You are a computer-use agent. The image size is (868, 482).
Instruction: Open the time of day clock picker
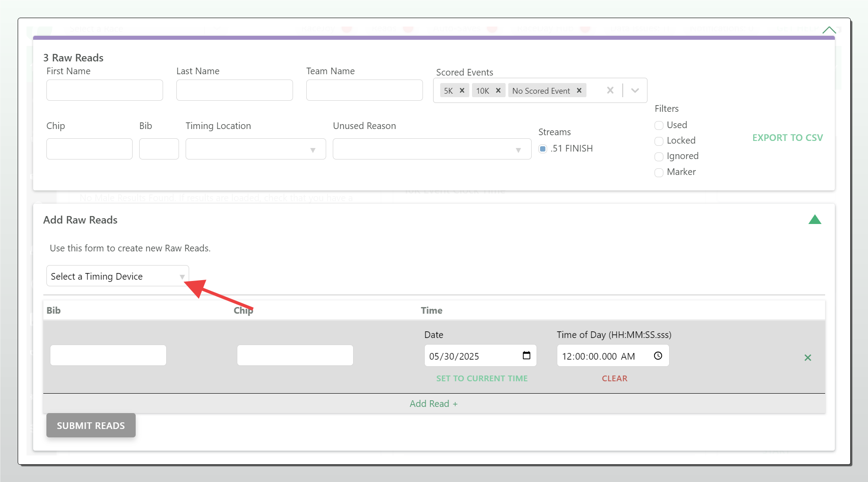658,356
